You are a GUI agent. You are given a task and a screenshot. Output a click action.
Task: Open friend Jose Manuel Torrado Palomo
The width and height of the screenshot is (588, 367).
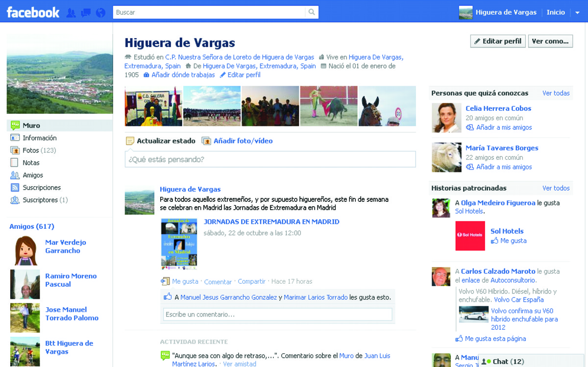pos(72,314)
